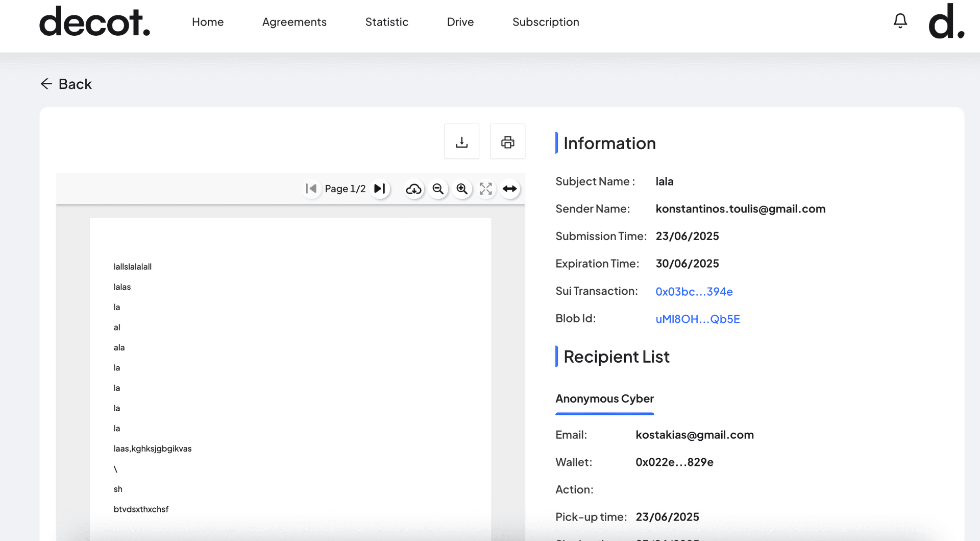Click the Recipient List heading
Viewport: 980px width, 541px height.
pos(617,357)
